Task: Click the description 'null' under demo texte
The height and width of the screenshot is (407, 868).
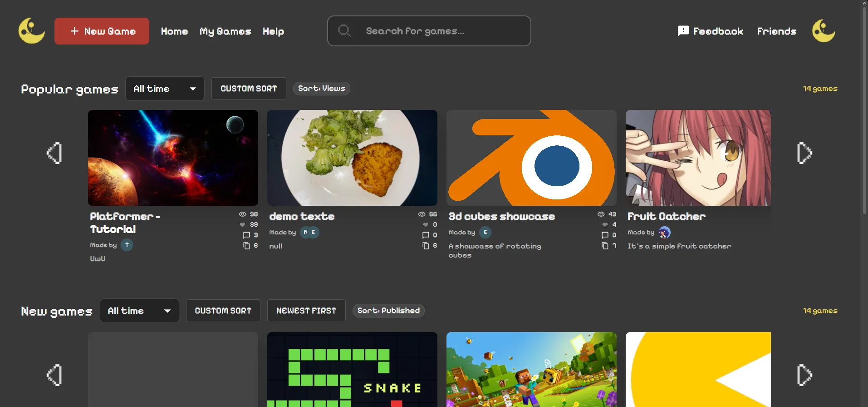Action: pyautogui.click(x=275, y=246)
